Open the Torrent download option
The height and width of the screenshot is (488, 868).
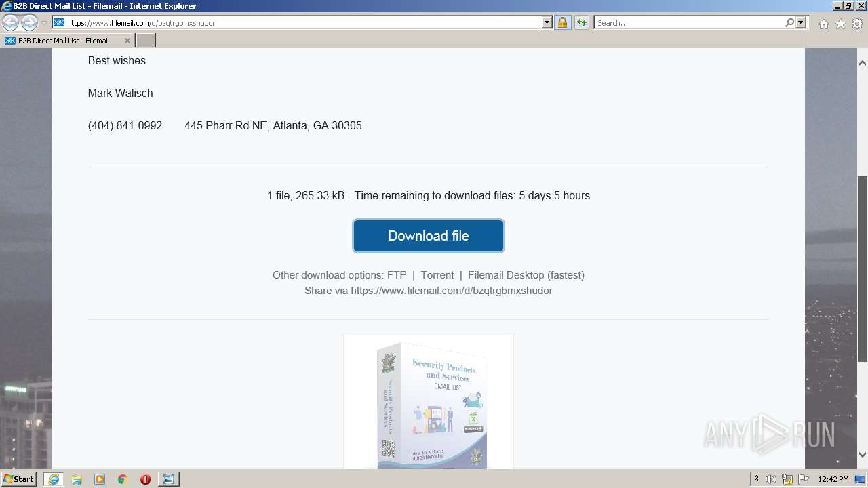tap(437, 275)
